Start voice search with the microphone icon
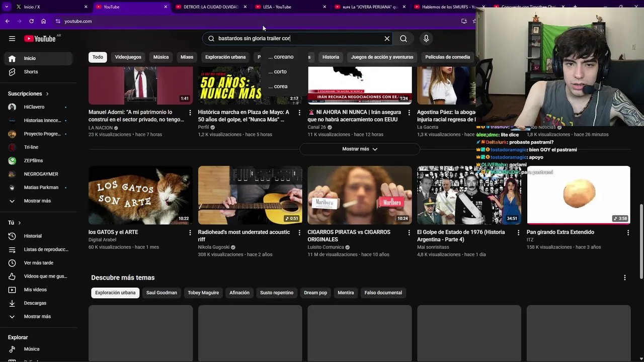Image resolution: width=644 pixels, height=362 pixels. [x=426, y=39]
